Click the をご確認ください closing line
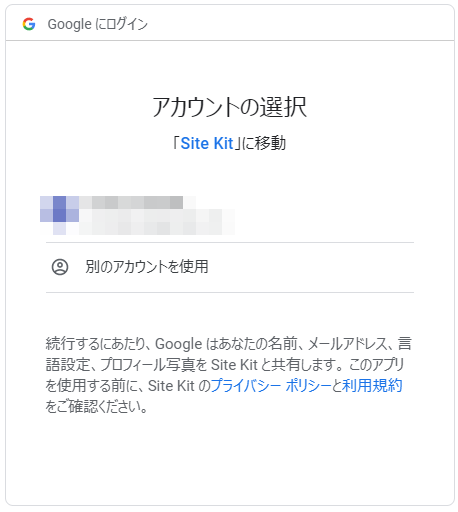Screen dimensions: 458x512 point(96,406)
